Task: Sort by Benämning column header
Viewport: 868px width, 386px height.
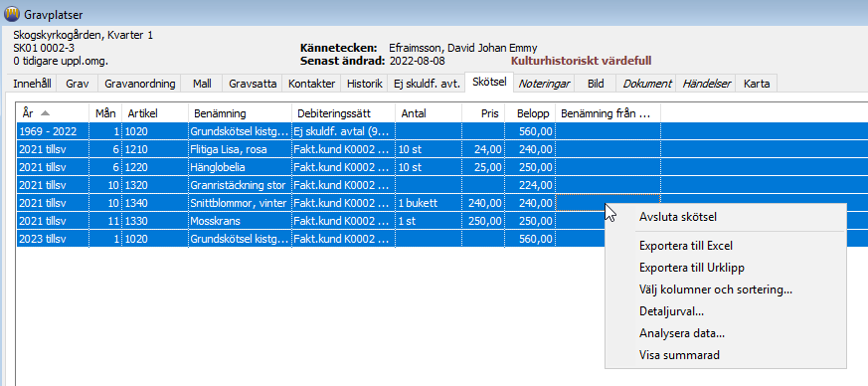Action: pyautogui.click(x=240, y=113)
